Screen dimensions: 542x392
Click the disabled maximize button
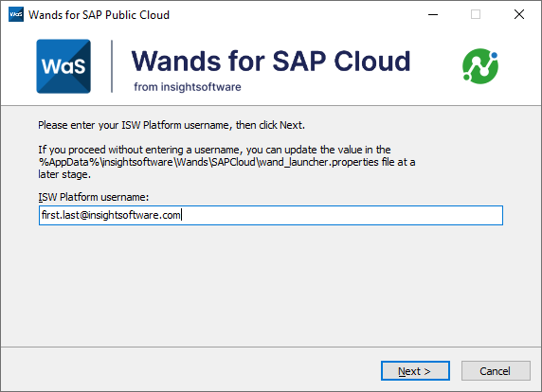pyautogui.click(x=476, y=14)
